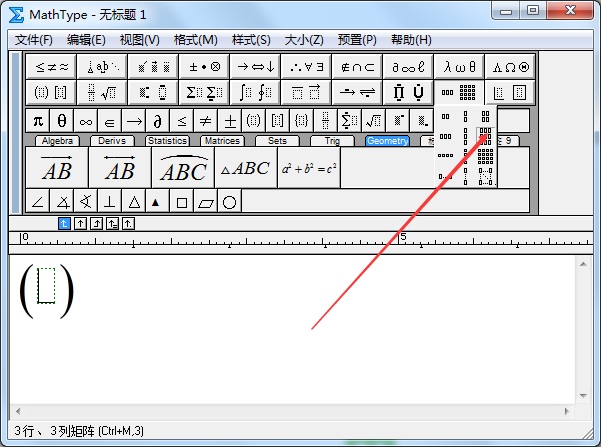Insert the theta symbol
Screen dimensions: 601x447
tap(62, 121)
